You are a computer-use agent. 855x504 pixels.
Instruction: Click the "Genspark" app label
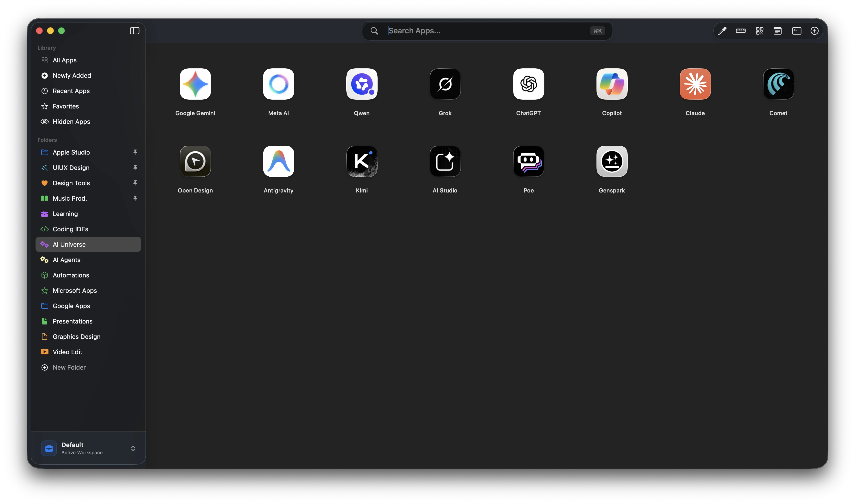pos(612,191)
